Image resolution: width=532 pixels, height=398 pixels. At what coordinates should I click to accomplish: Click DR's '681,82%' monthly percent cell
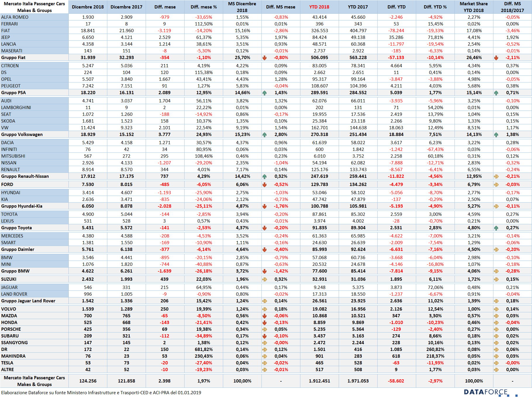[204, 349]
